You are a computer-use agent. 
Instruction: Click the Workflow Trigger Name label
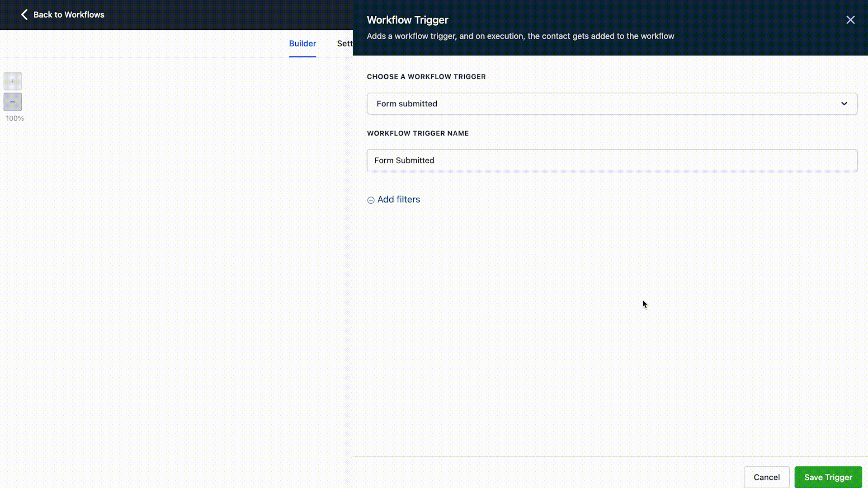pos(417,133)
